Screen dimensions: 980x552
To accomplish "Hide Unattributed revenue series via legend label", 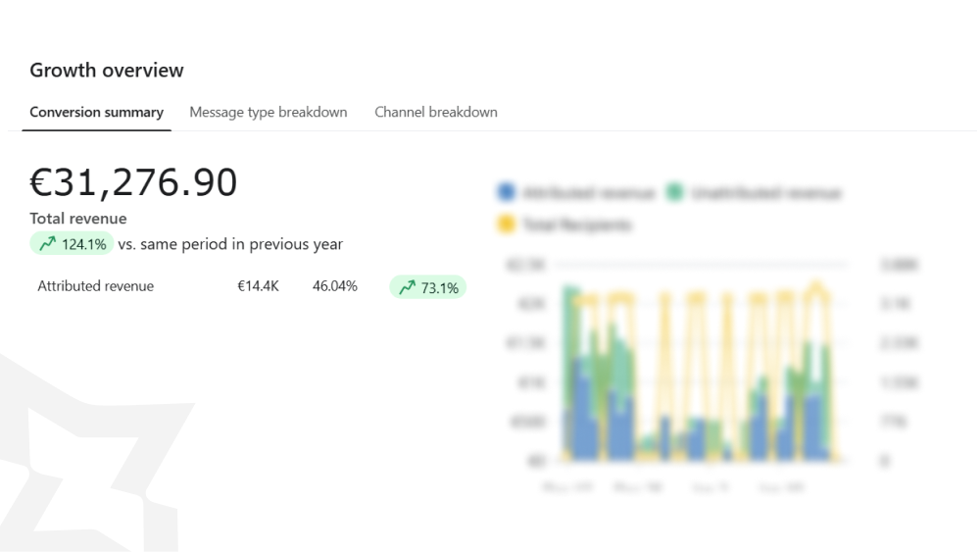I will point(765,193).
